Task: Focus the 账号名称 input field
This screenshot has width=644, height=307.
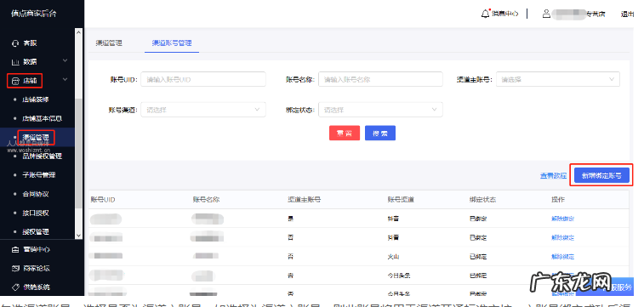Action: pyautogui.click(x=380, y=80)
